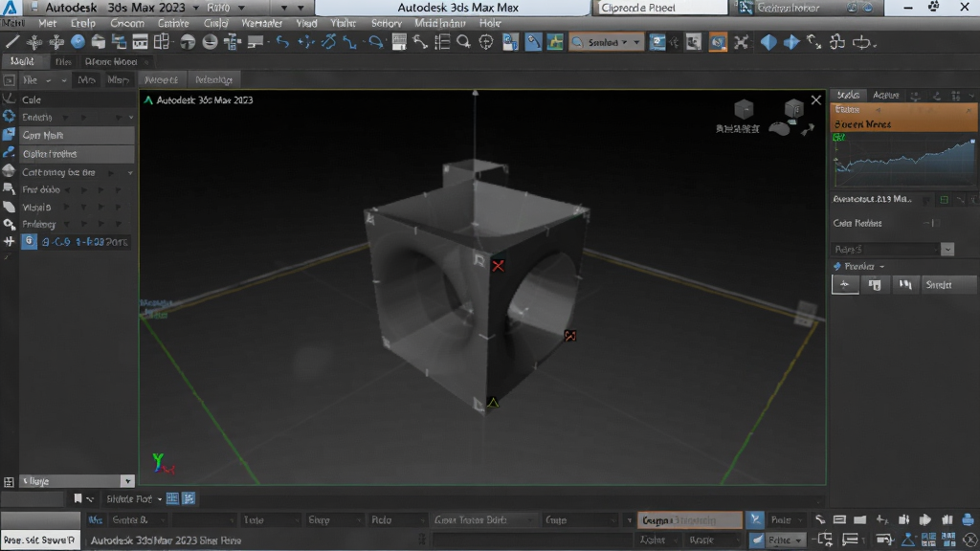The height and width of the screenshot is (551, 980).
Task: Click the bookmark icon below the viewport
Action: pos(78,498)
